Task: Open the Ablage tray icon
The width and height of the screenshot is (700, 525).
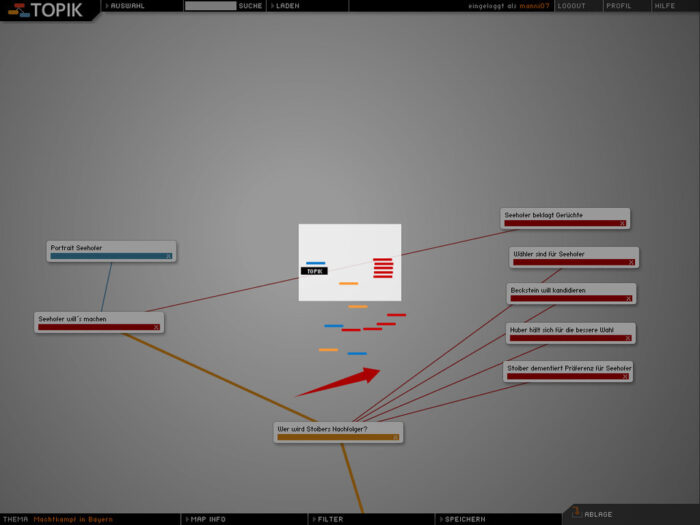Action: [577, 512]
